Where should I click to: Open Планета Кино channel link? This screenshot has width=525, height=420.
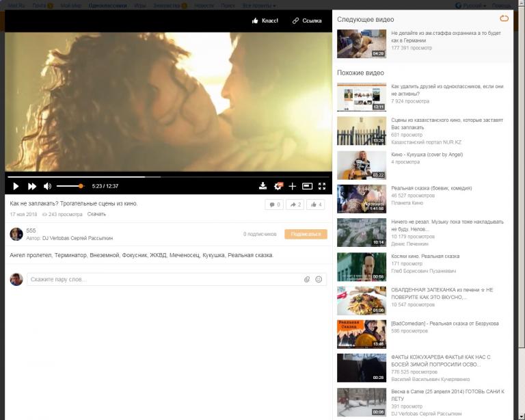(407, 203)
